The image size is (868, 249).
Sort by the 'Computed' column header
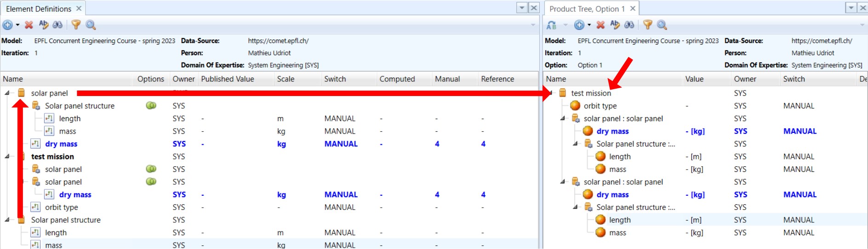click(x=397, y=79)
